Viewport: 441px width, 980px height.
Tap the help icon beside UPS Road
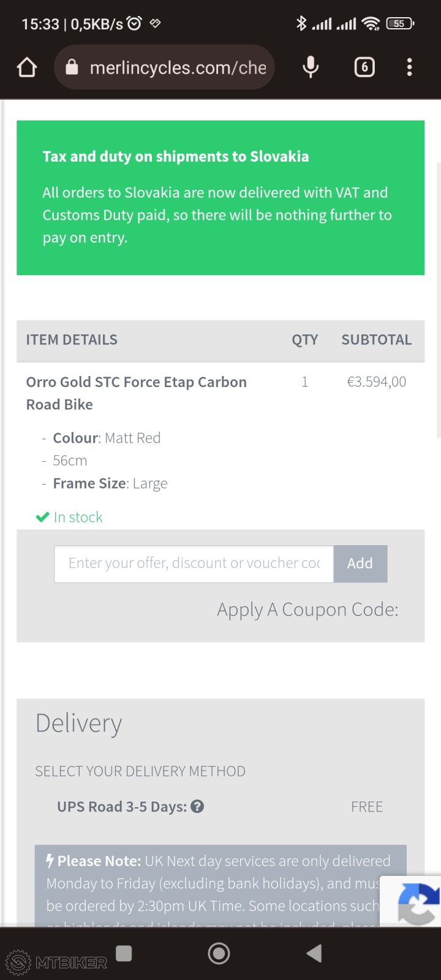coord(197,807)
